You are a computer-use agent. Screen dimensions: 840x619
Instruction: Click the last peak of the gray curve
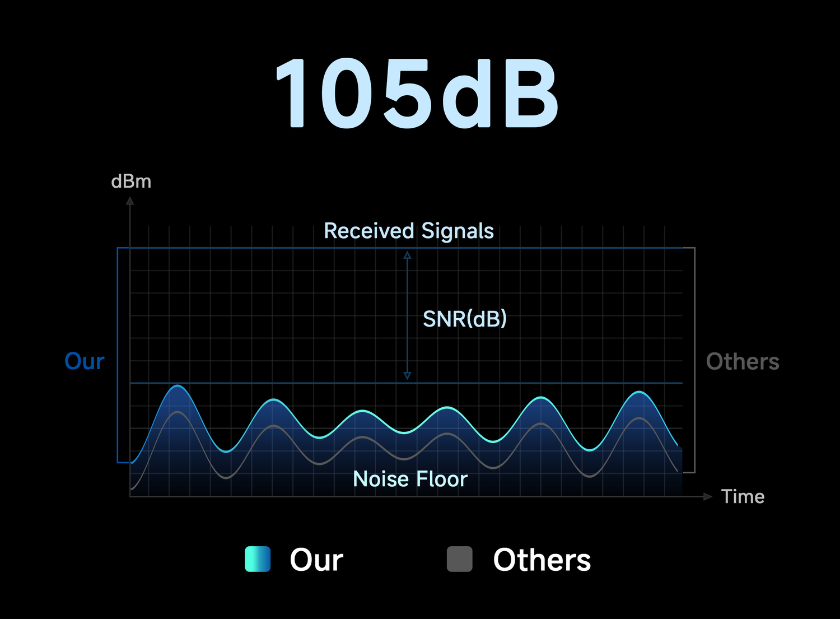point(640,418)
